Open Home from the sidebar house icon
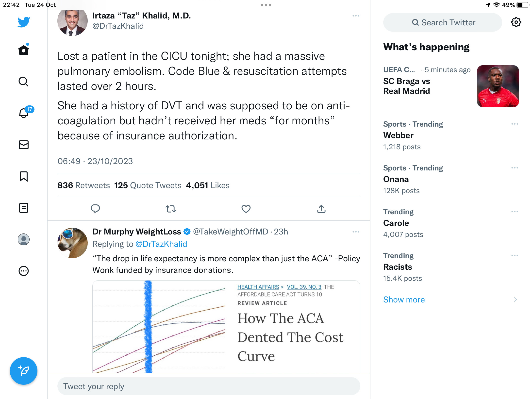 coord(24,50)
